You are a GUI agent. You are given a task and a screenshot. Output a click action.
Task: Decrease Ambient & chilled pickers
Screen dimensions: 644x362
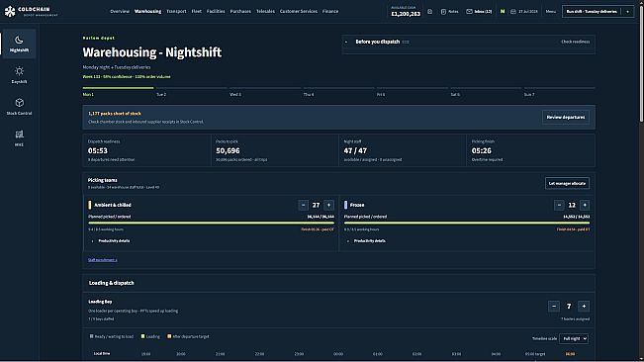pos(303,205)
